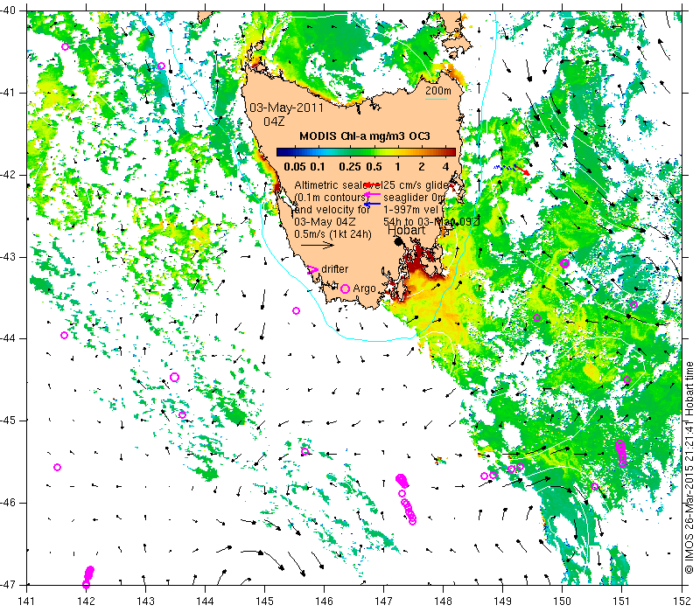Click the Argo float circle near 45.6S 141.5E
The height and width of the screenshot is (612, 700).
[57, 468]
